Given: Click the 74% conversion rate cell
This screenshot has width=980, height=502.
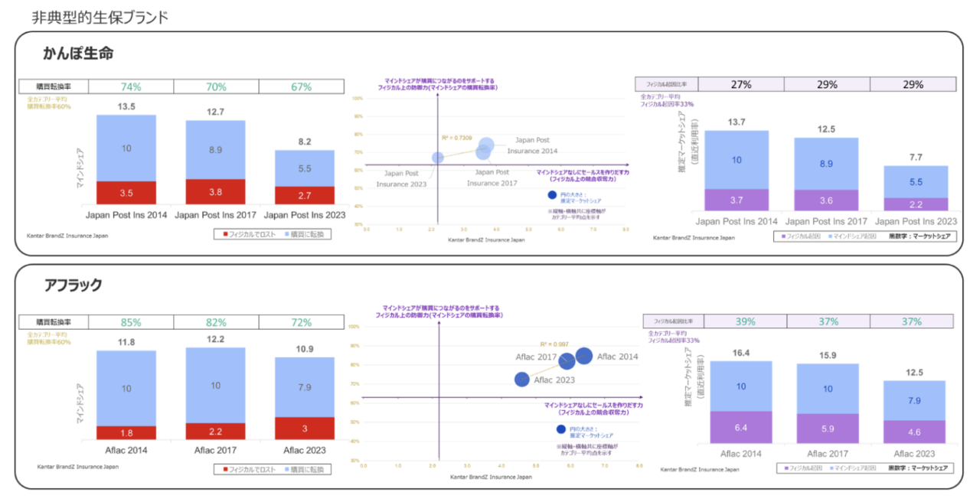Looking at the screenshot, I should tap(130, 86).
